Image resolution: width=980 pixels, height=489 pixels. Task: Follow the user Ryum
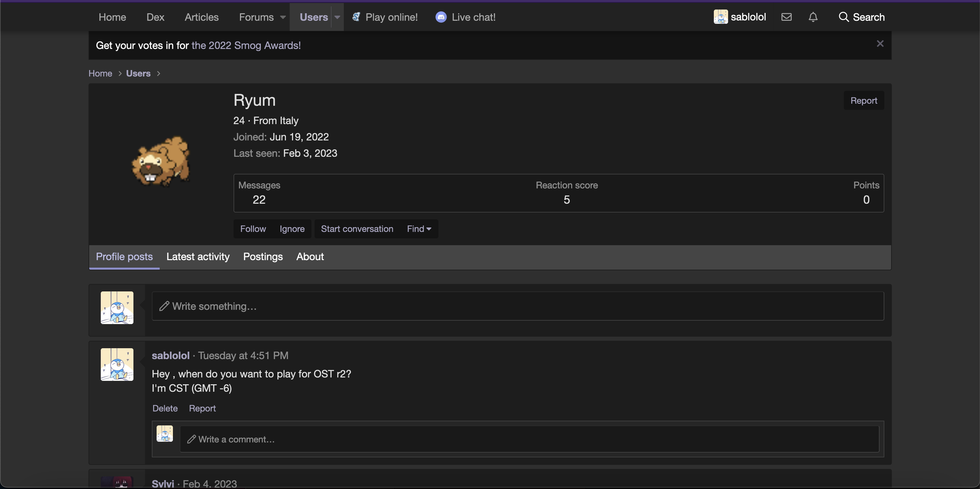point(253,229)
